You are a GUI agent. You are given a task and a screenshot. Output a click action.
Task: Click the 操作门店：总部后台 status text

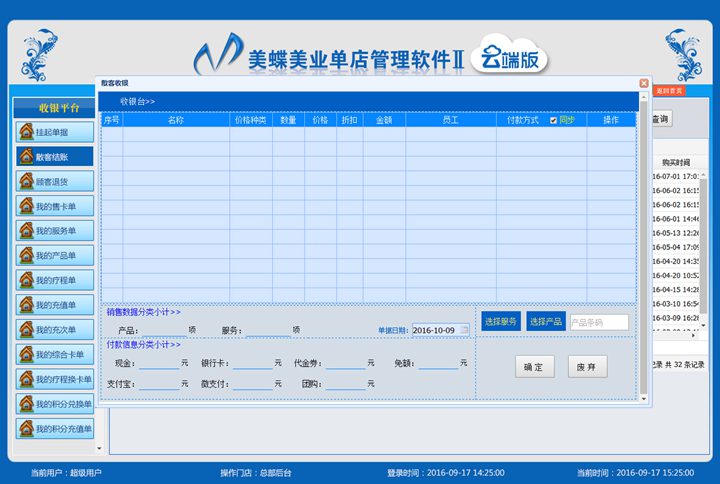tap(255, 473)
